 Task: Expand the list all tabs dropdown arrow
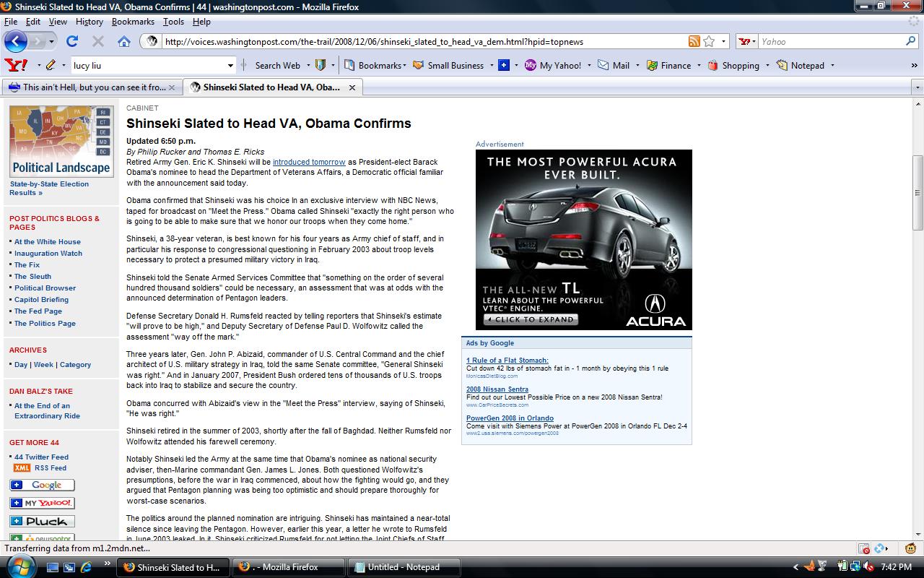[918, 87]
